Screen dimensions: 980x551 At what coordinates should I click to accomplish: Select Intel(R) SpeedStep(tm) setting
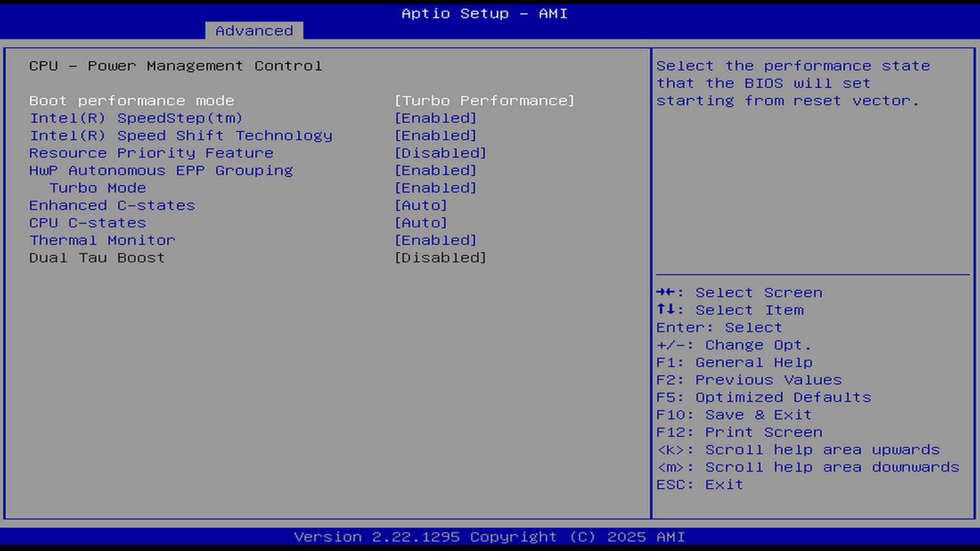pos(136,118)
